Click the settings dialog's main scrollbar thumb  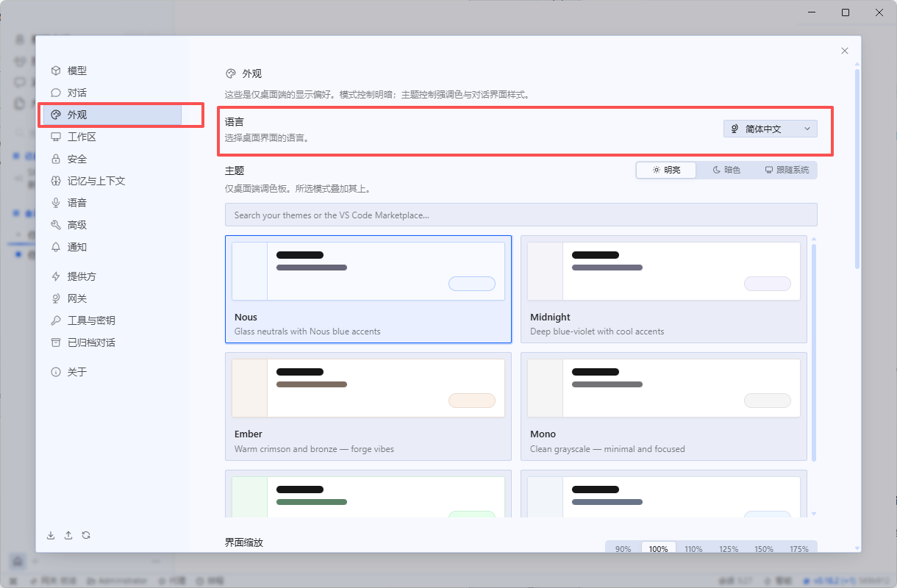[857, 168]
